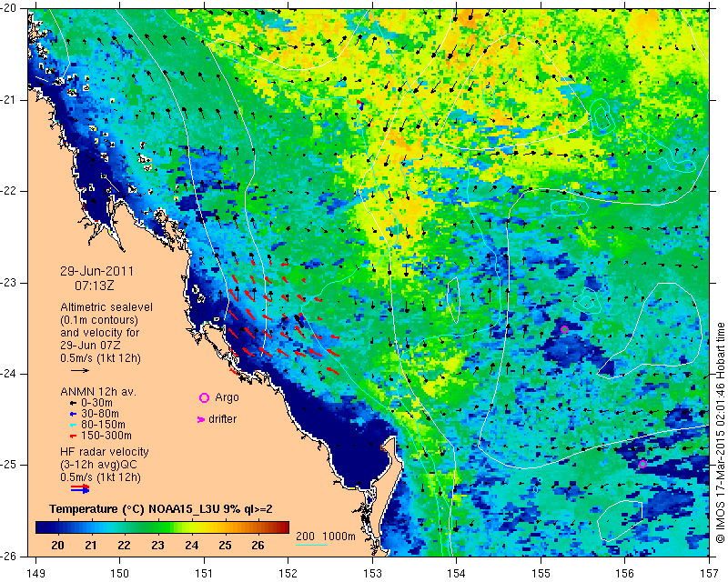The height and width of the screenshot is (582, 728).
Task: Select the Argo float marker near 155.3E 23.5S
Action: pyautogui.click(x=564, y=330)
